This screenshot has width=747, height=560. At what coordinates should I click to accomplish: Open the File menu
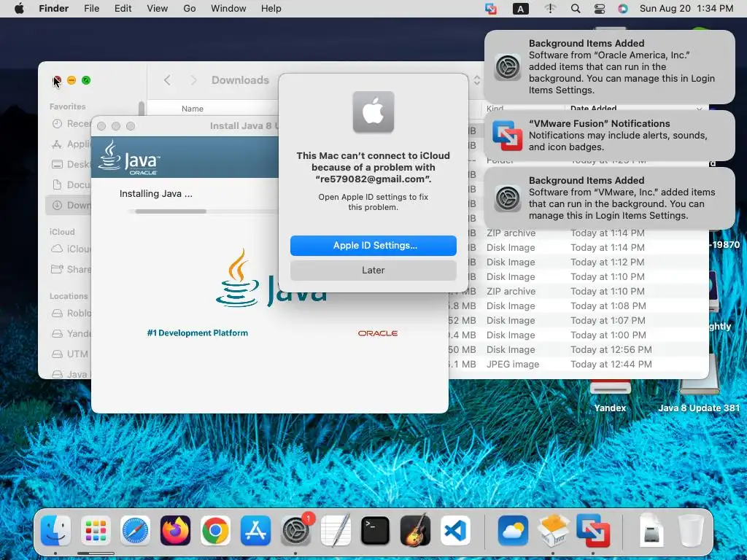pos(91,9)
